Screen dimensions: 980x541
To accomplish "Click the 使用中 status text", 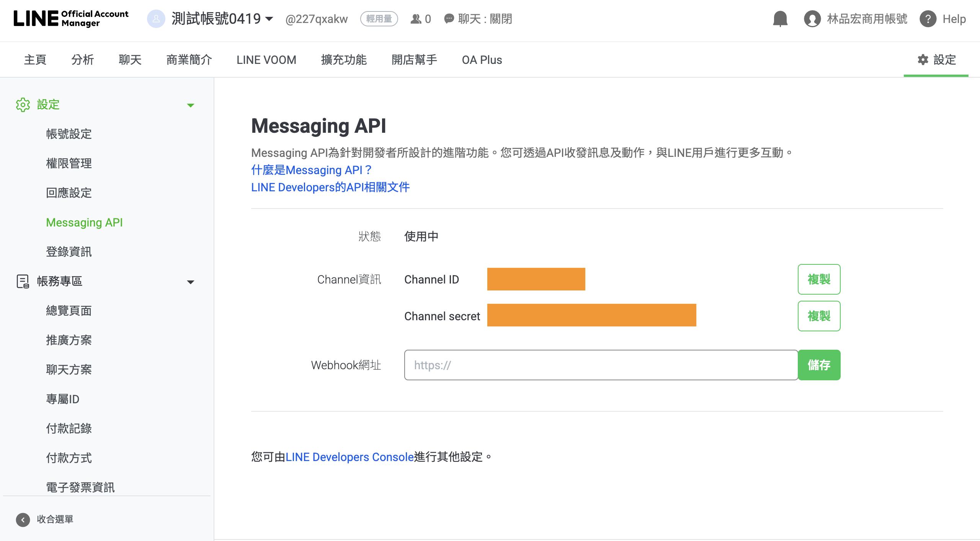I will 421,236.
